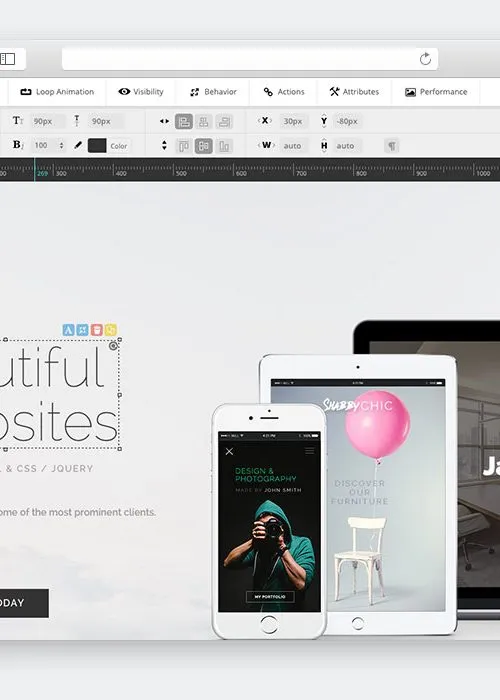The width and height of the screenshot is (500, 700).
Task: Select the Actions tab
Action: tap(283, 92)
